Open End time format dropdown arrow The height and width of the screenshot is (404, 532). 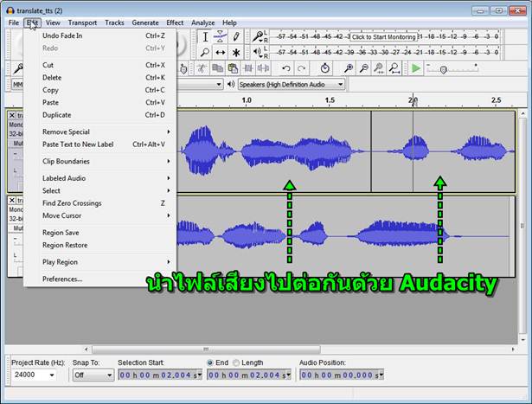pos(288,375)
